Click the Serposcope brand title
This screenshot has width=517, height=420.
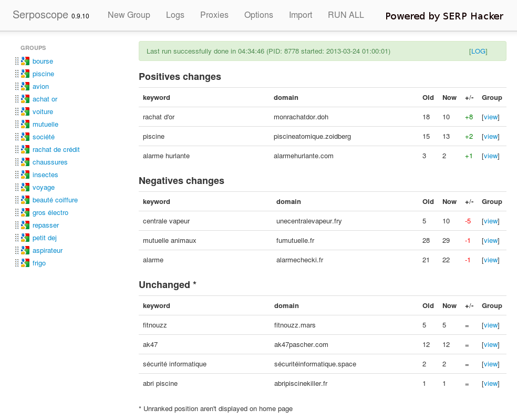(x=40, y=15)
